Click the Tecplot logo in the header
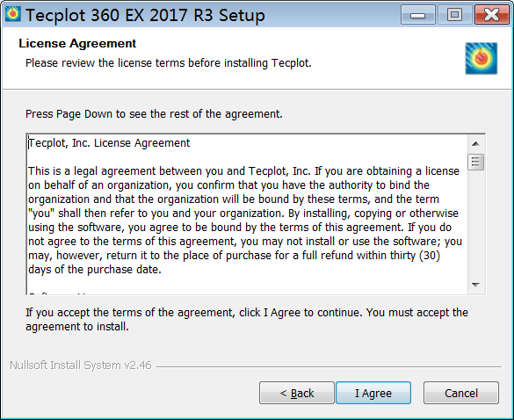The width and height of the screenshot is (514, 420). (x=481, y=58)
